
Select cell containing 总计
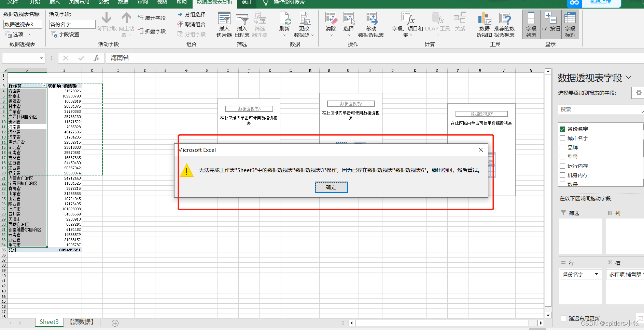click(27, 250)
